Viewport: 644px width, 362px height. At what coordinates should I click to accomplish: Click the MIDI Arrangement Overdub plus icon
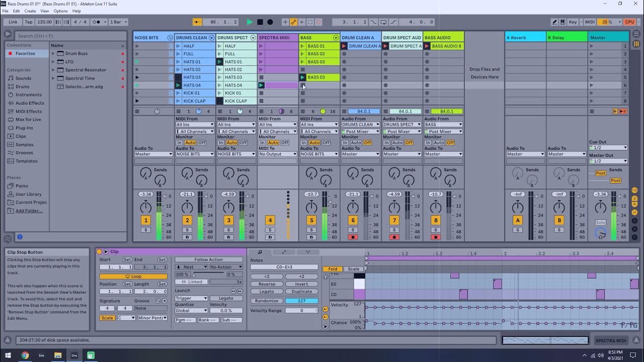click(x=285, y=22)
